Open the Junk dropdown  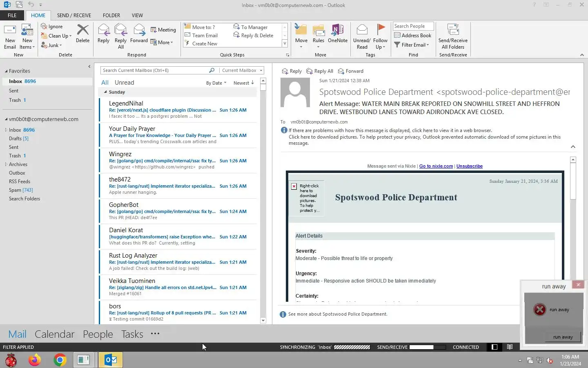(x=51, y=45)
